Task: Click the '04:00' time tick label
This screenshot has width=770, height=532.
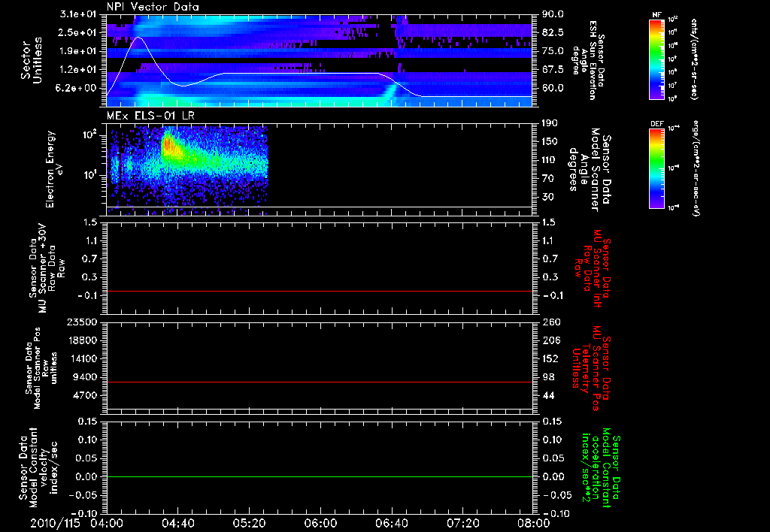Action: pyautogui.click(x=107, y=523)
